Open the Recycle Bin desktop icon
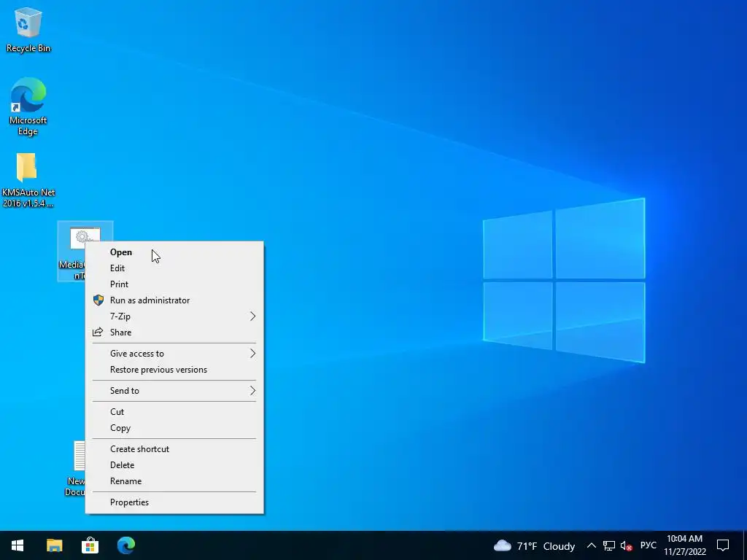The image size is (747, 560). tap(28, 29)
